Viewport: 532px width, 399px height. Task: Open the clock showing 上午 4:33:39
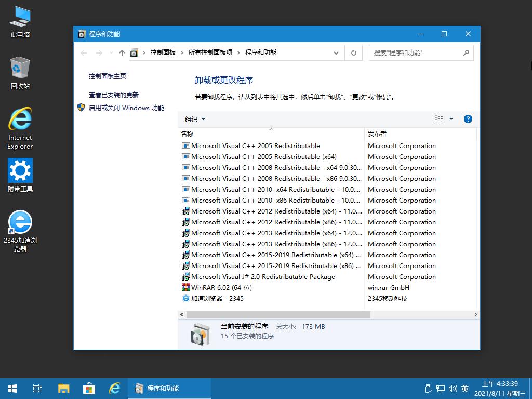[500, 389]
